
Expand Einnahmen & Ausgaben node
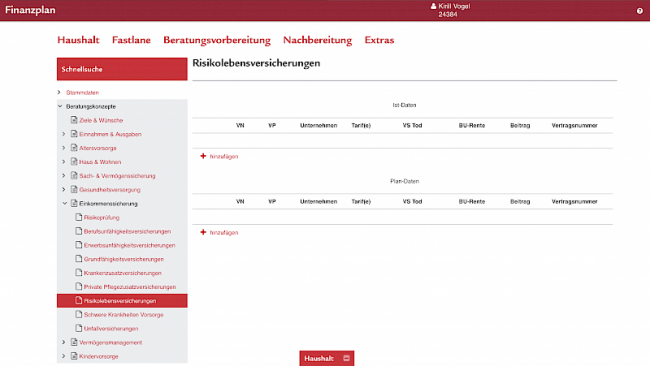pyautogui.click(x=64, y=134)
